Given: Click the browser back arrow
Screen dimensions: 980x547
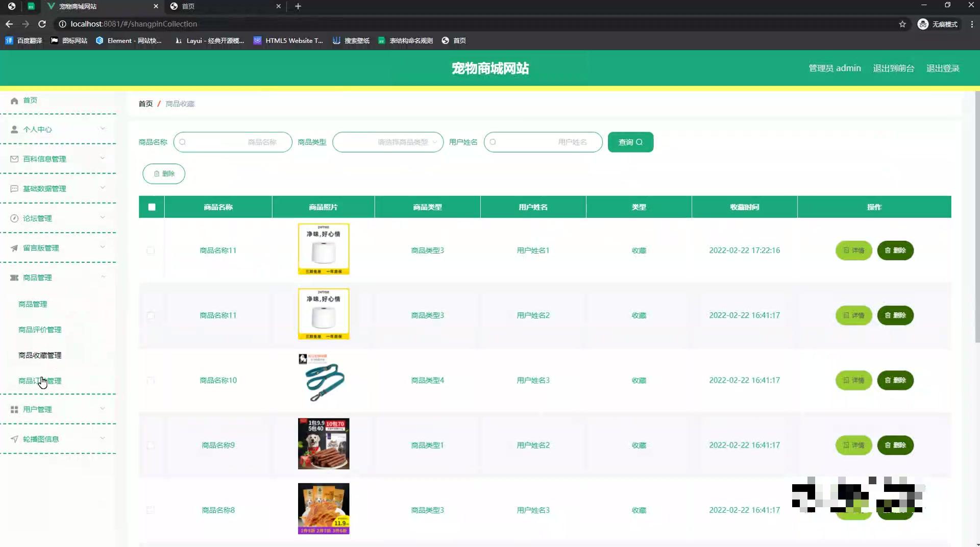Looking at the screenshot, I should pos(9,24).
